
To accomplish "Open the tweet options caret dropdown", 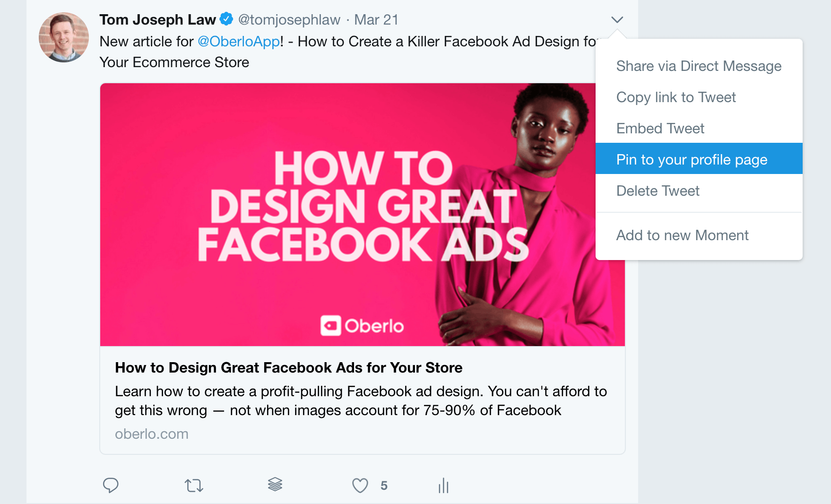I will (x=617, y=19).
